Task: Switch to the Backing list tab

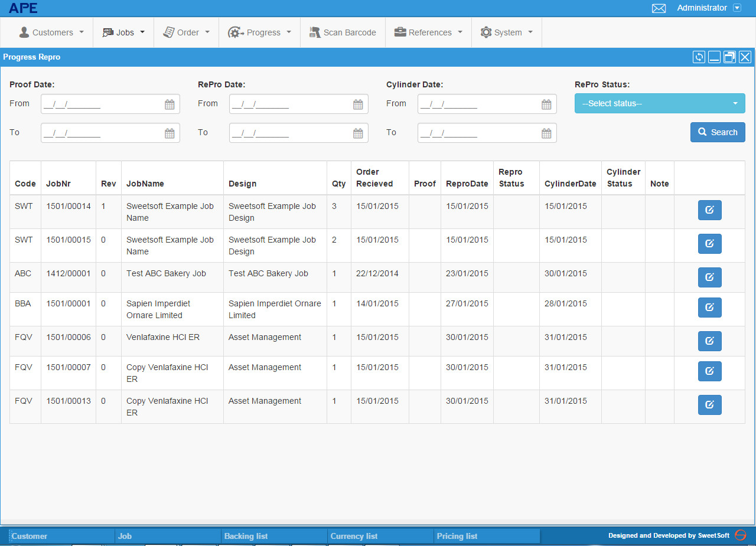Action: pos(275,536)
